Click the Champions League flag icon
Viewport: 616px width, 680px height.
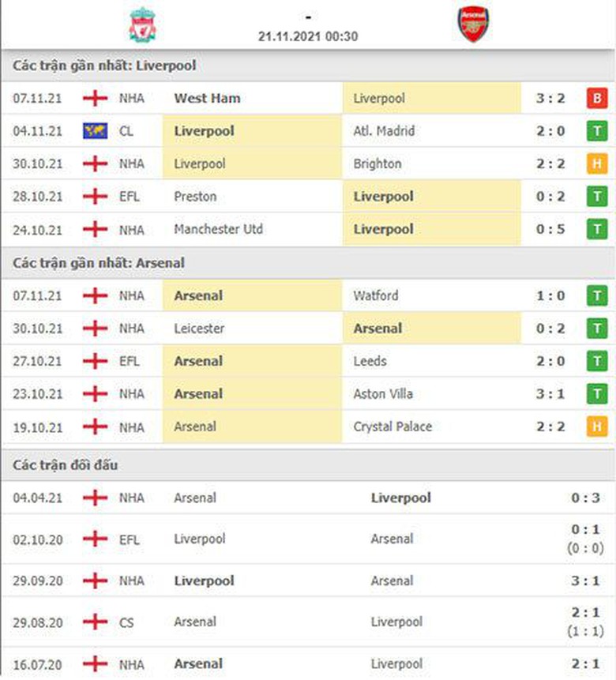tap(95, 131)
